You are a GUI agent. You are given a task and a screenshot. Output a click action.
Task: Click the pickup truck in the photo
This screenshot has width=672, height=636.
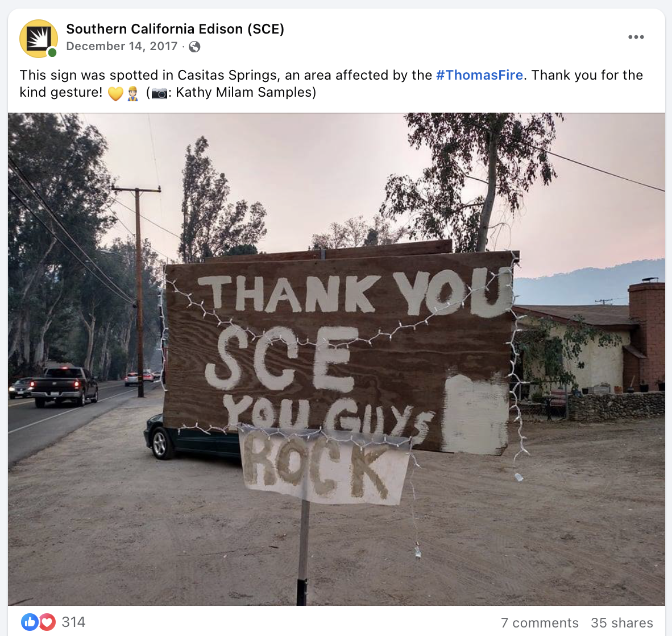click(x=64, y=386)
